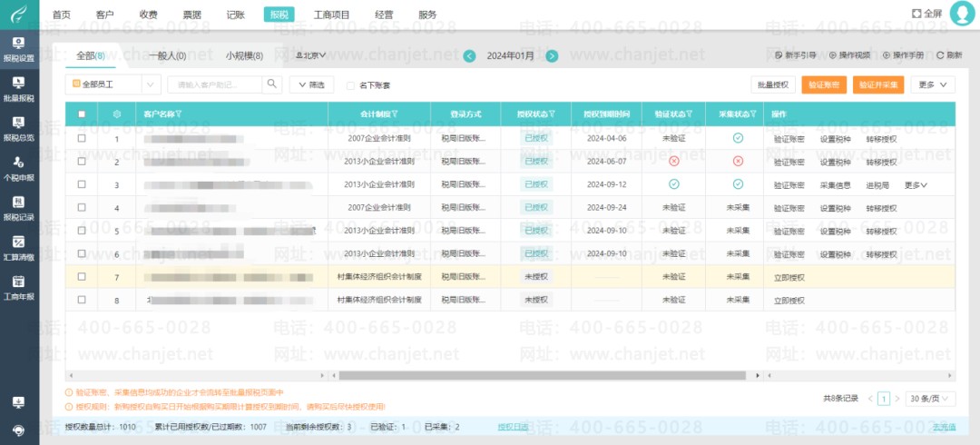Screen dimensions: 980x445
Task: Click green verified checkmark in row 3
Action: [x=673, y=184]
